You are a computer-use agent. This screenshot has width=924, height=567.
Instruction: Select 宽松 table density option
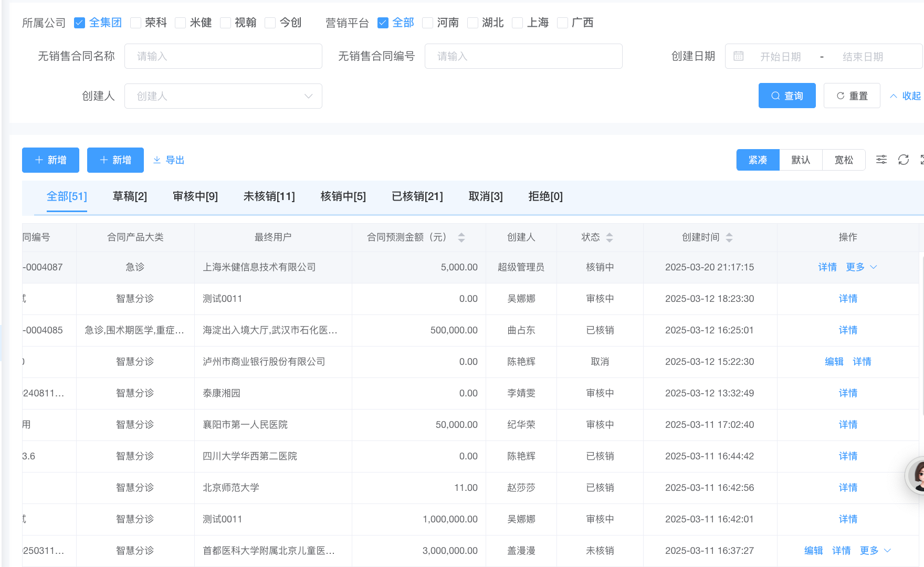[844, 160]
